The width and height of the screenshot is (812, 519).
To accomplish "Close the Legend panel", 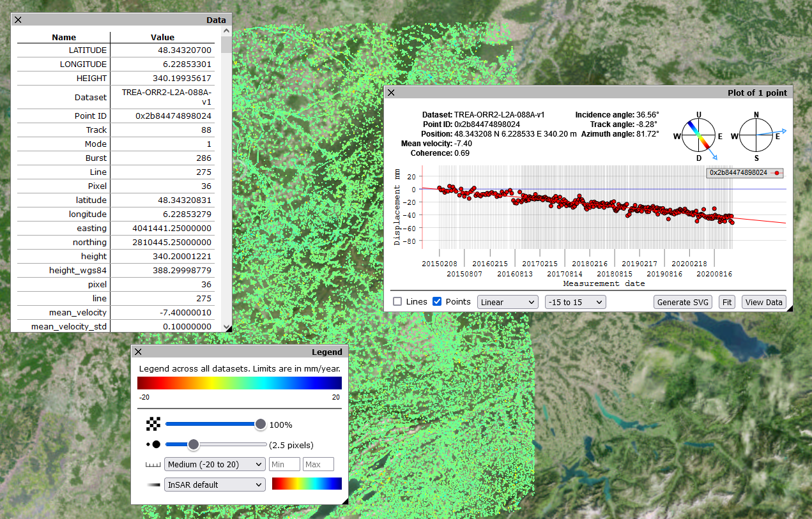I will point(138,352).
